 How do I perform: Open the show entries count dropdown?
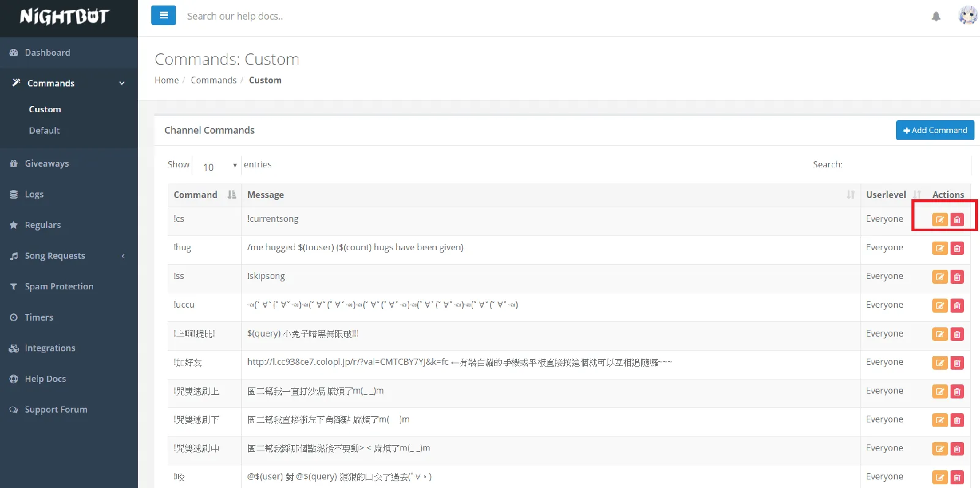217,166
